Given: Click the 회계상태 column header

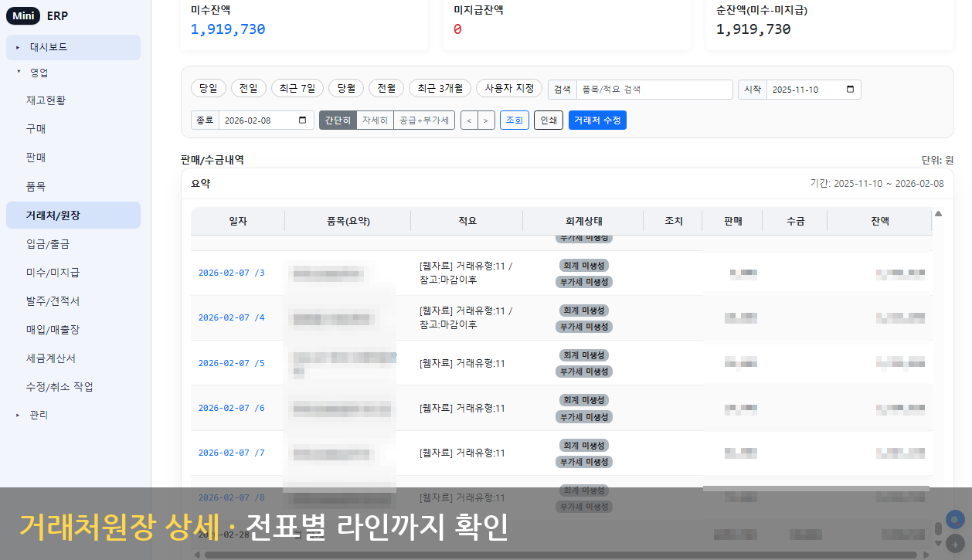Looking at the screenshot, I should click(x=583, y=221).
